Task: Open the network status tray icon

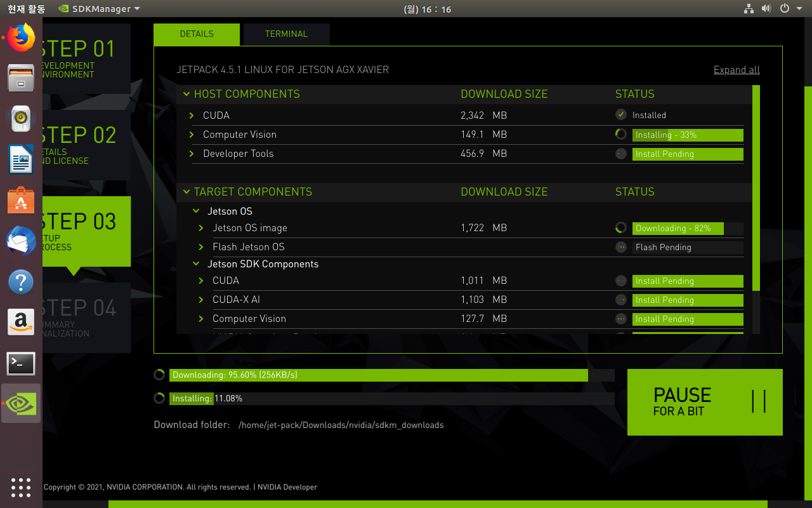Action: click(749, 9)
